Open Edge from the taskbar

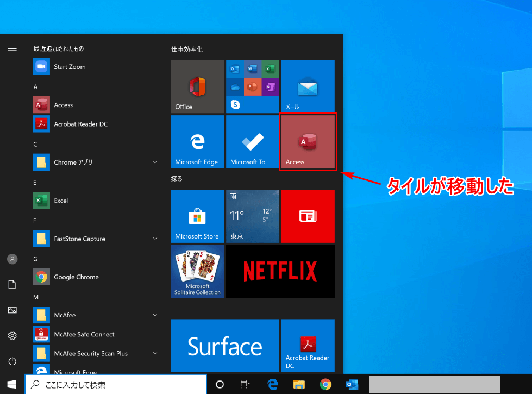point(272,385)
